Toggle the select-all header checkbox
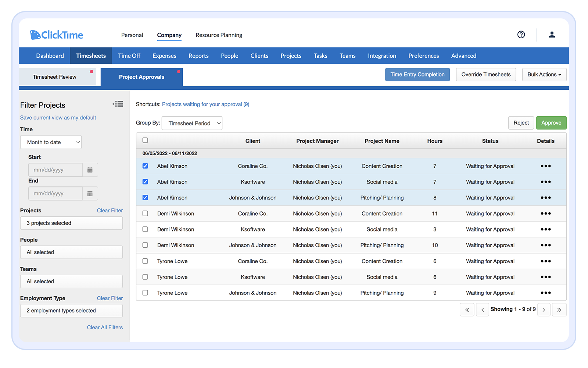This screenshot has width=588, height=368. point(145,140)
